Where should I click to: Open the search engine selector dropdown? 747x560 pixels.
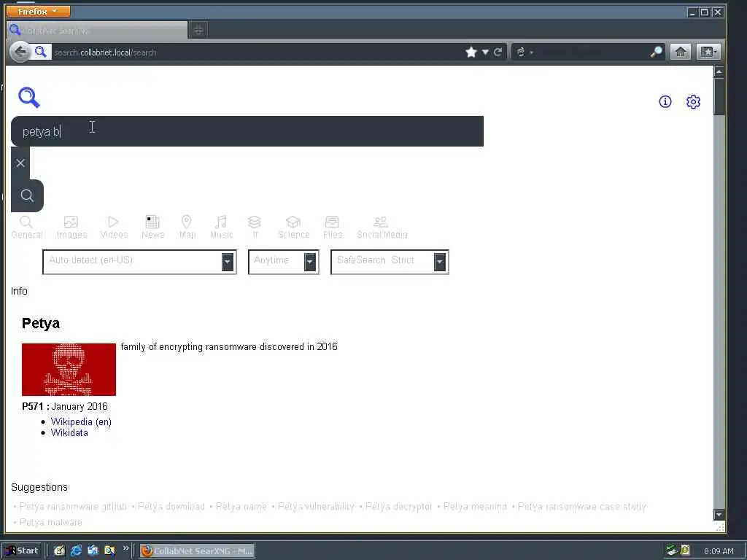[524, 52]
